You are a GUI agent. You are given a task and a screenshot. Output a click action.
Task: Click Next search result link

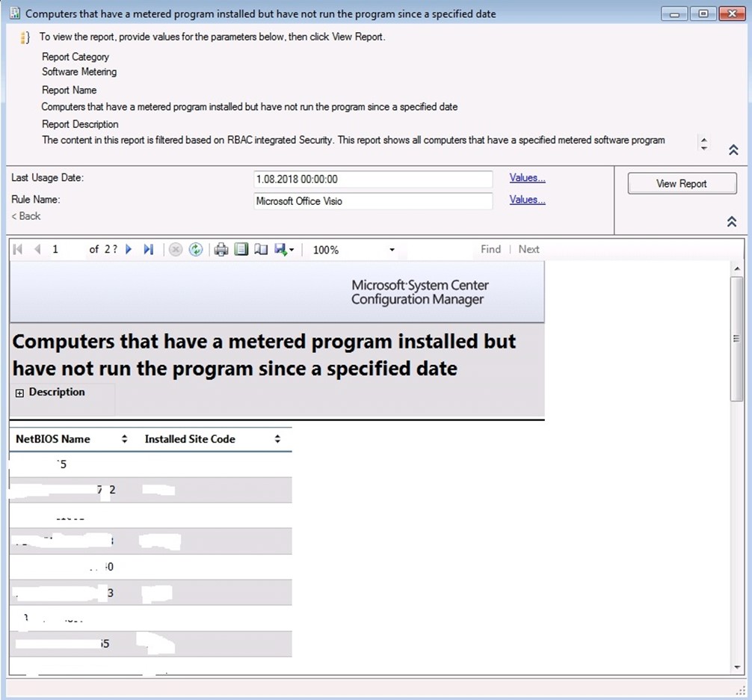[528, 250]
